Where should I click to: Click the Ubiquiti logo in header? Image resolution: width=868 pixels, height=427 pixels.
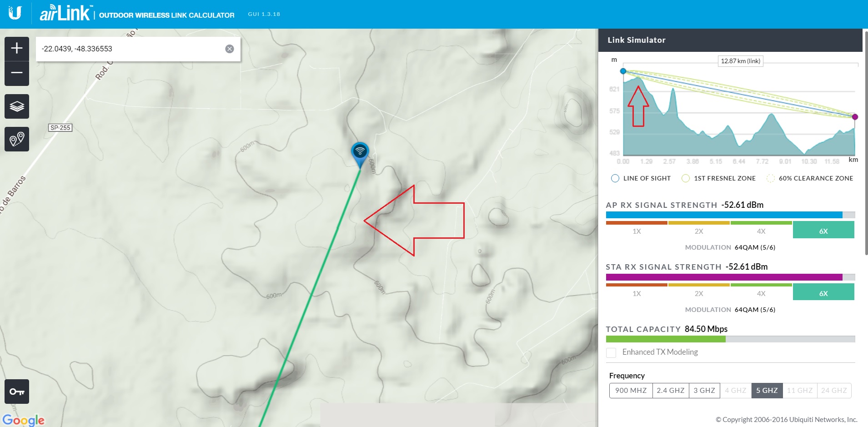tap(15, 13)
